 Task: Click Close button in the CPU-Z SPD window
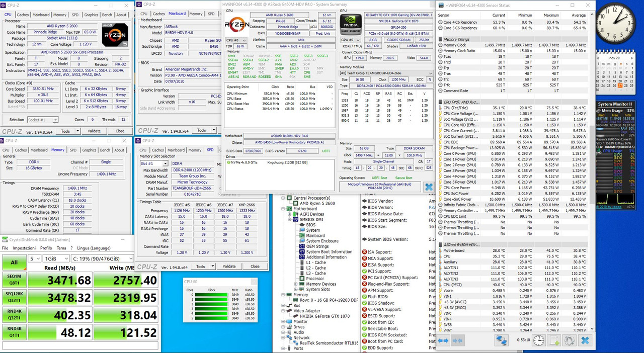255,266
